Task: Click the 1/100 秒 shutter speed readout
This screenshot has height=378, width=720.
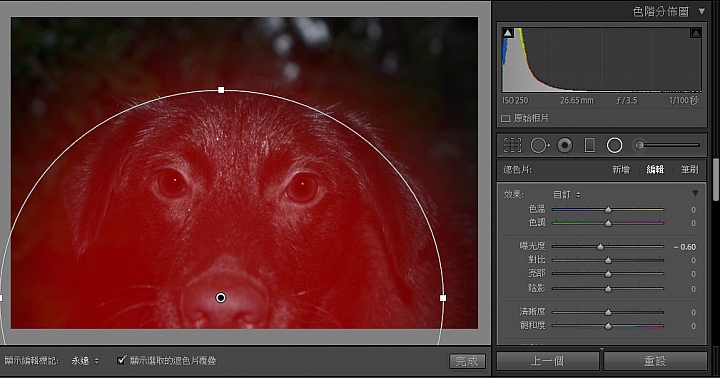Action: (684, 100)
